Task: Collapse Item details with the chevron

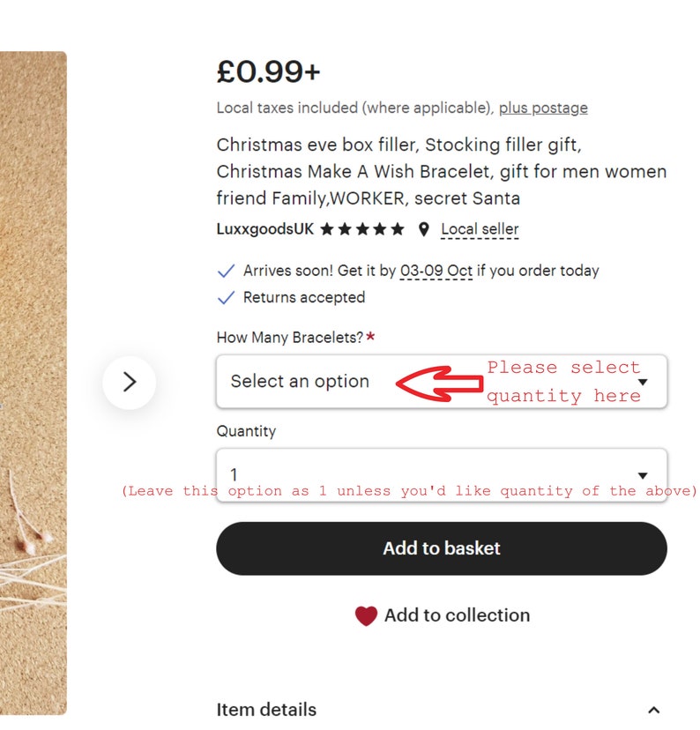Action: [654, 711]
